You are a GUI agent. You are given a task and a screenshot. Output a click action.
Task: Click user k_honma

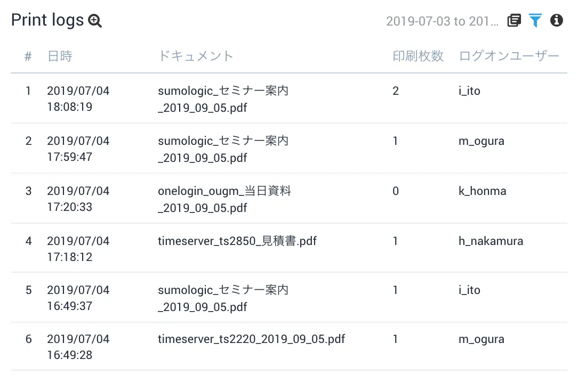pyautogui.click(x=483, y=191)
